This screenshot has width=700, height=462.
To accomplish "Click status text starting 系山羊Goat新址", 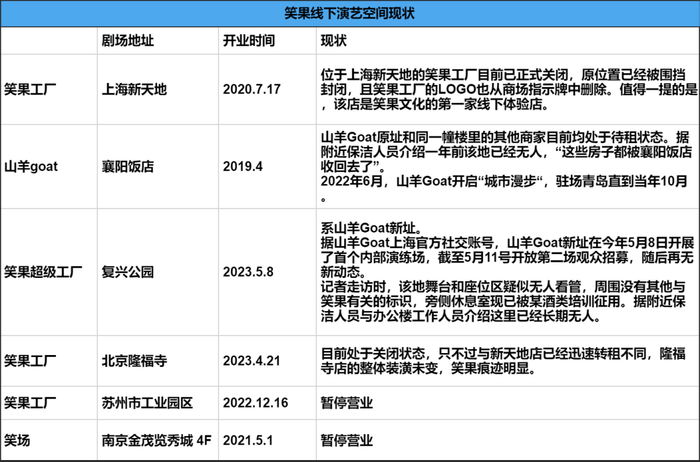I will [508, 272].
